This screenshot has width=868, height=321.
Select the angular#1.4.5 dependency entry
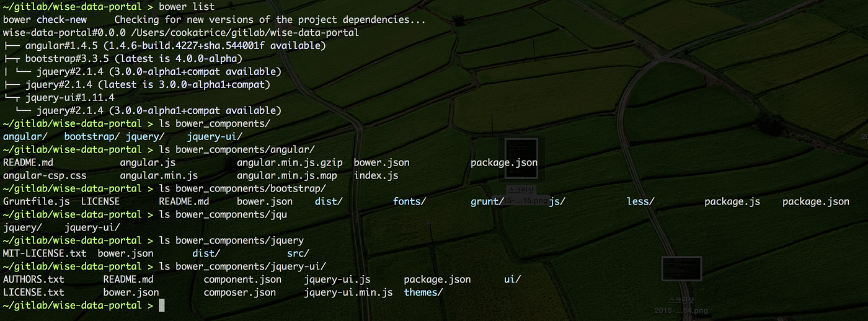(x=175, y=46)
